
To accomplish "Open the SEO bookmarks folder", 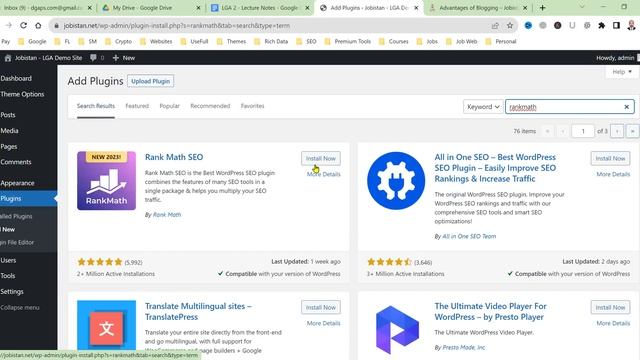I will click(307, 41).
